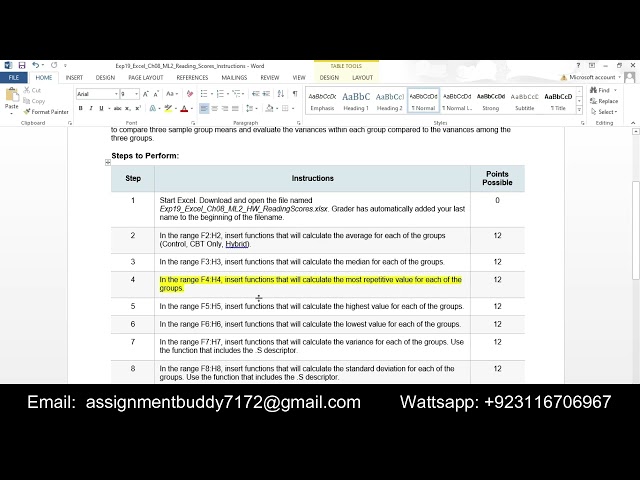Click the Paste clipboard icon
The width and height of the screenshot is (640, 480).
pyautogui.click(x=11, y=95)
